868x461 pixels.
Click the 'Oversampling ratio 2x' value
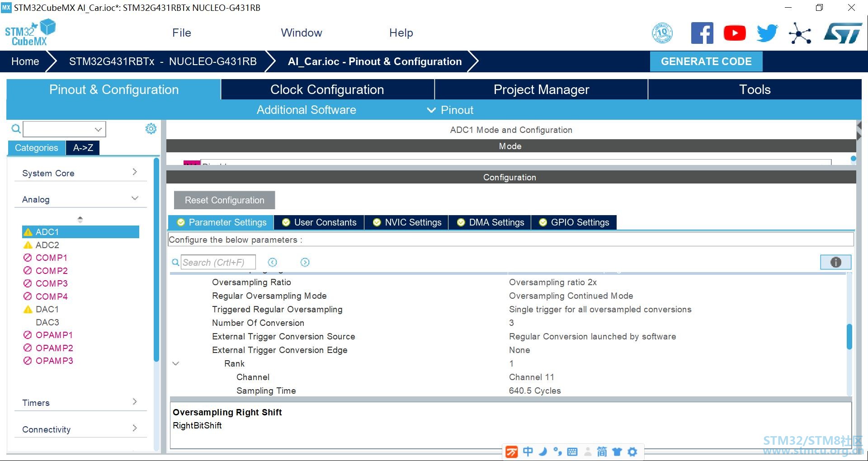coord(553,282)
